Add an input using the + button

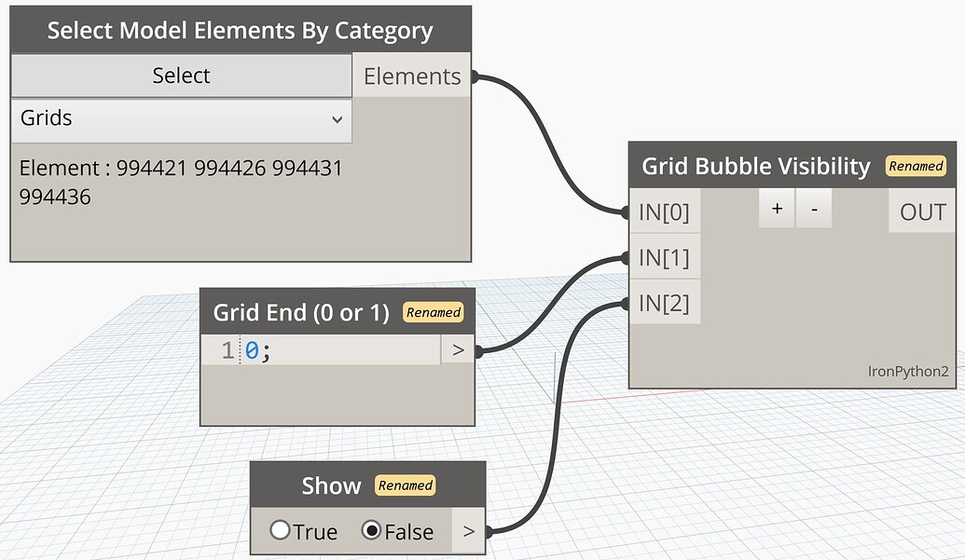777,208
